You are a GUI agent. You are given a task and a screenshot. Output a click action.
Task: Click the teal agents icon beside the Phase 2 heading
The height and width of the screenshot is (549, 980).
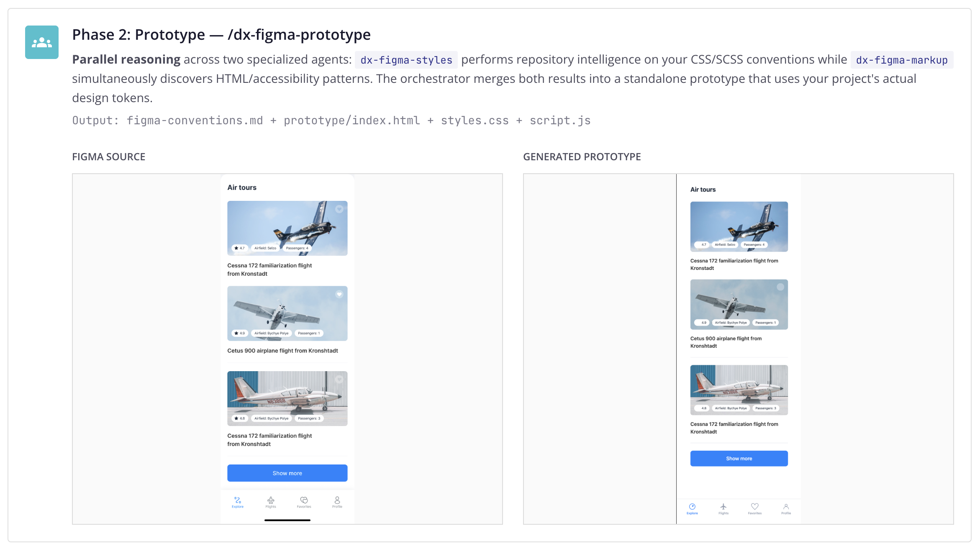(41, 42)
